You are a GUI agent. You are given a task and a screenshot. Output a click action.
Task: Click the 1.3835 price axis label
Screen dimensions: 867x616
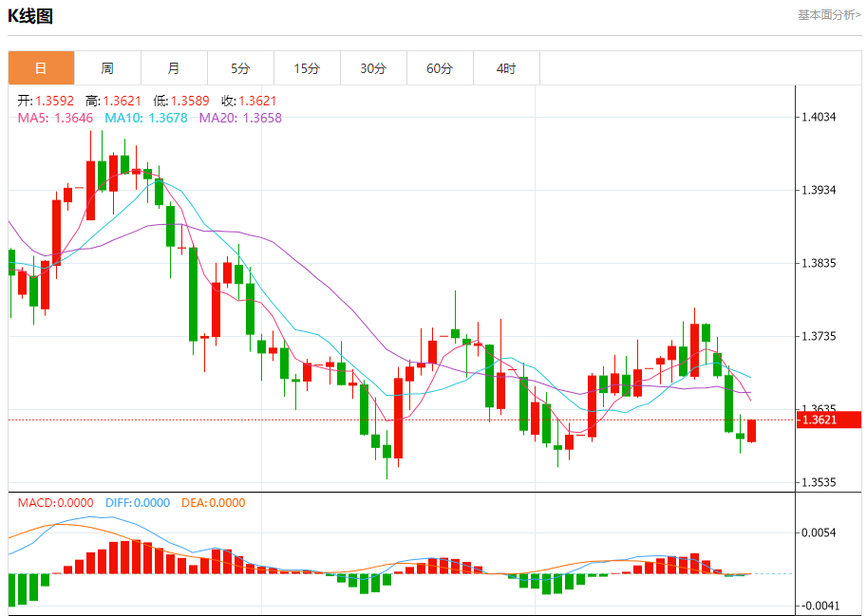click(819, 263)
